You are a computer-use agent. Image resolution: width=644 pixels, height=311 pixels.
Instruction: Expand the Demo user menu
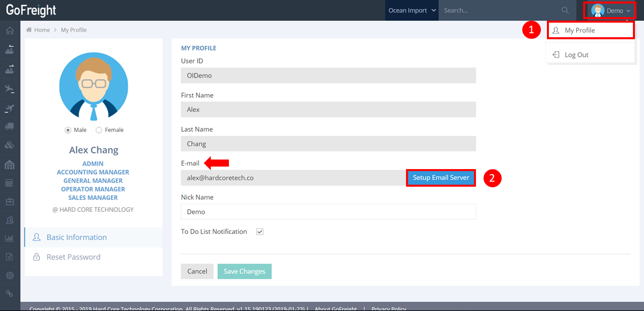pos(611,11)
